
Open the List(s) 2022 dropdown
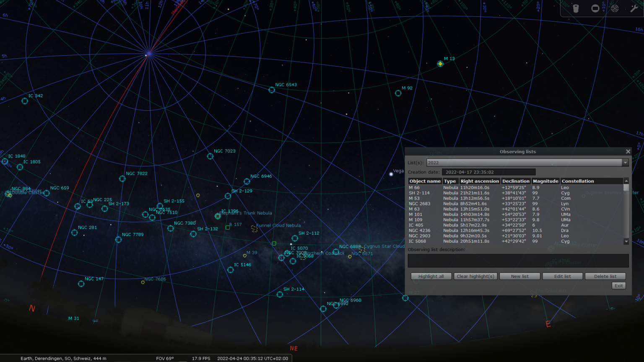625,163
